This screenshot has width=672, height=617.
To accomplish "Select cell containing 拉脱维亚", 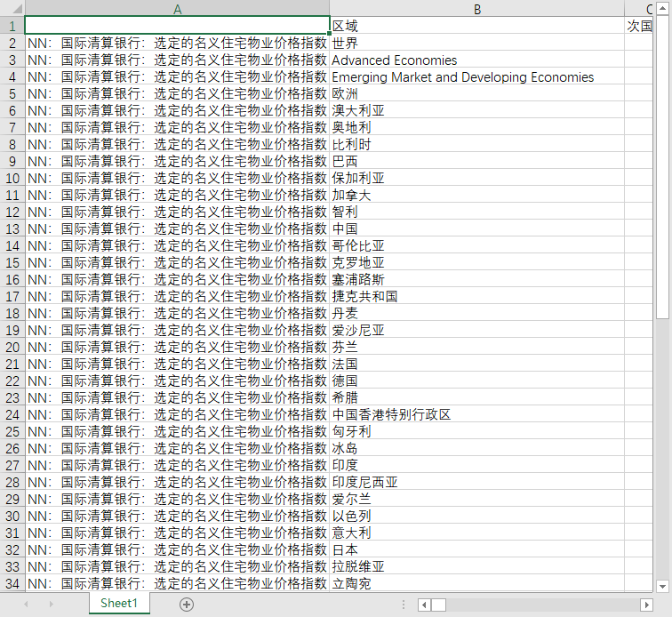I will [477, 566].
